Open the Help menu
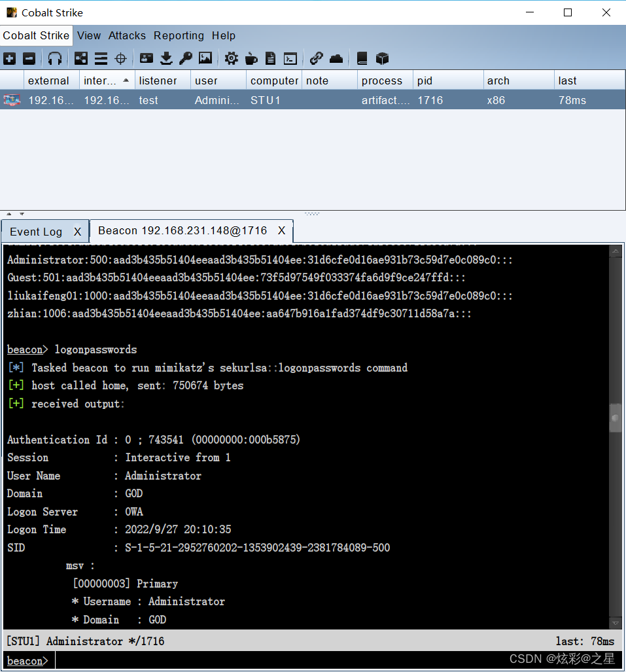 click(x=224, y=35)
